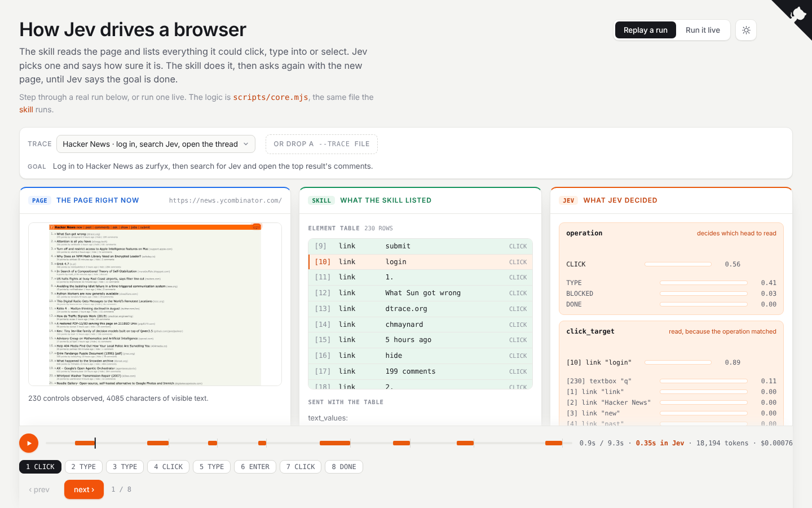
Task: Select step 8 DONE tab
Action: (344, 467)
